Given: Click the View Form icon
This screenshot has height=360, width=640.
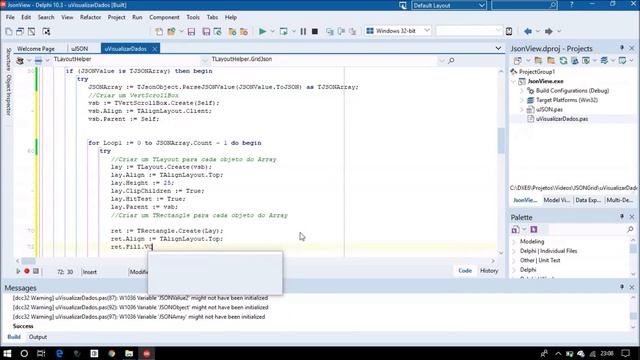Looking at the screenshot, I should tap(20, 31).
